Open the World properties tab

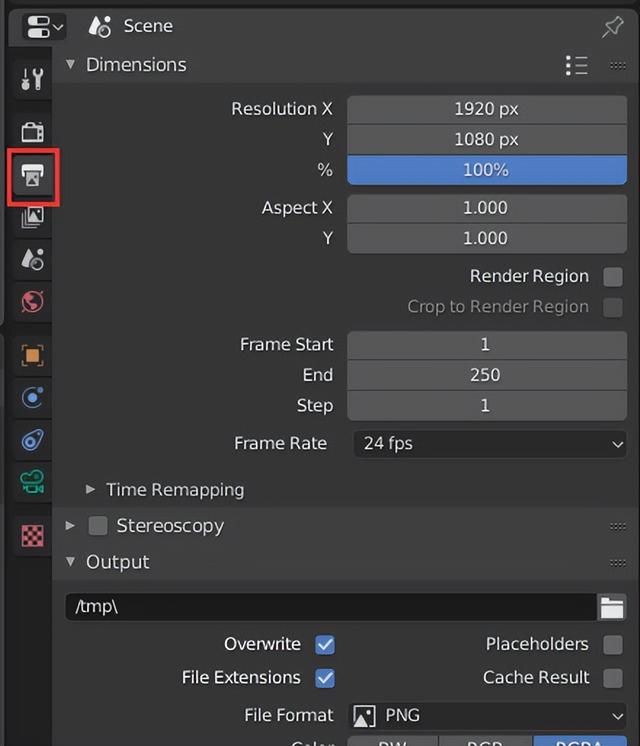[x=32, y=301]
